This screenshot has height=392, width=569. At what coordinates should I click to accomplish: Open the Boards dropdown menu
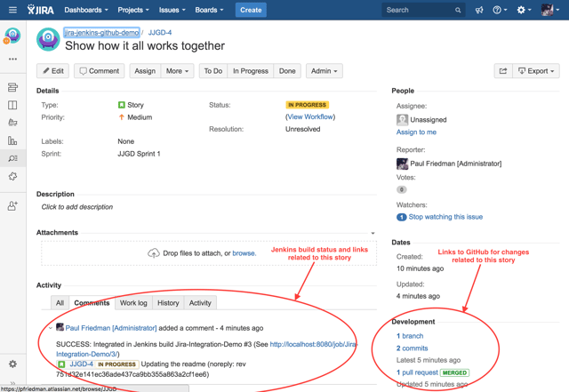pyautogui.click(x=209, y=10)
